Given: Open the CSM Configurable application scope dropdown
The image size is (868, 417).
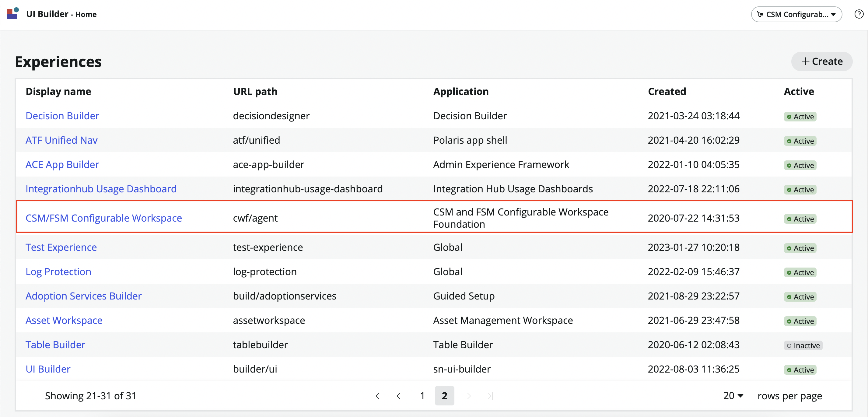Looking at the screenshot, I should [x=796, y=15].
